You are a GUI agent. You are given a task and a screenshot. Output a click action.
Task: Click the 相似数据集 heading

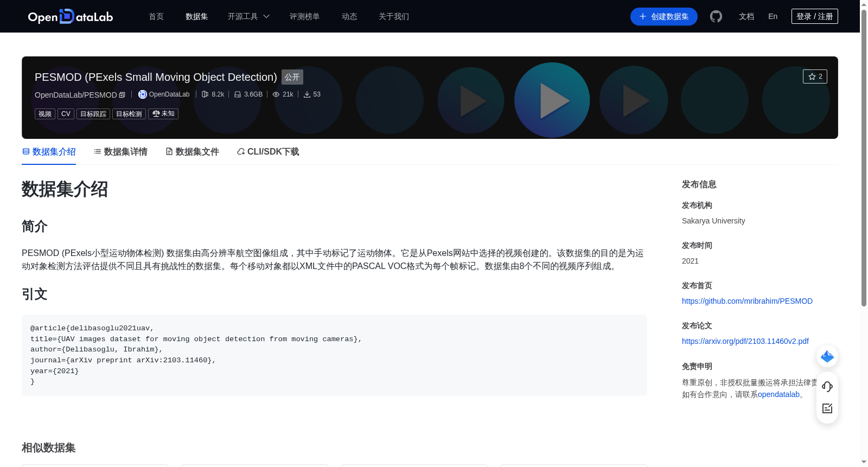pyautogui.click(x=49, y=448)
